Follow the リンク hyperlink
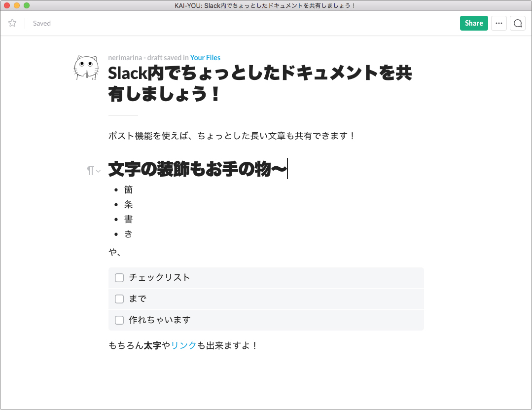The width and height of the screenshot is (532, 410). pos(183,345)
